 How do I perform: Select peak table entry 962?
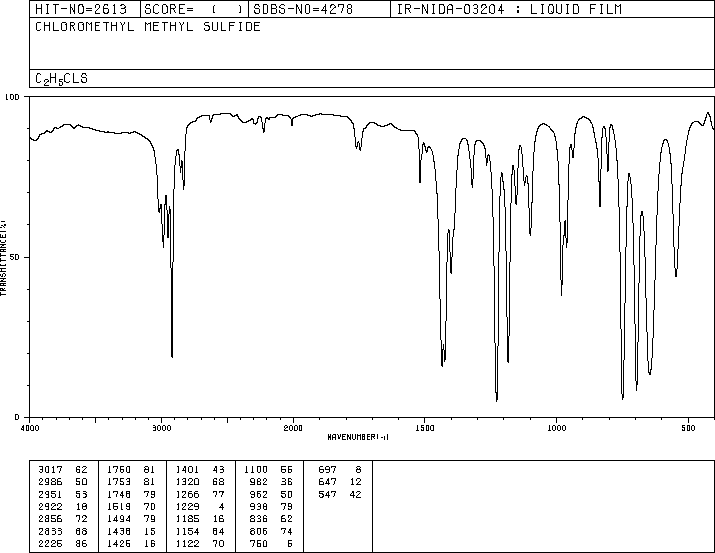(x=271, y=494)
